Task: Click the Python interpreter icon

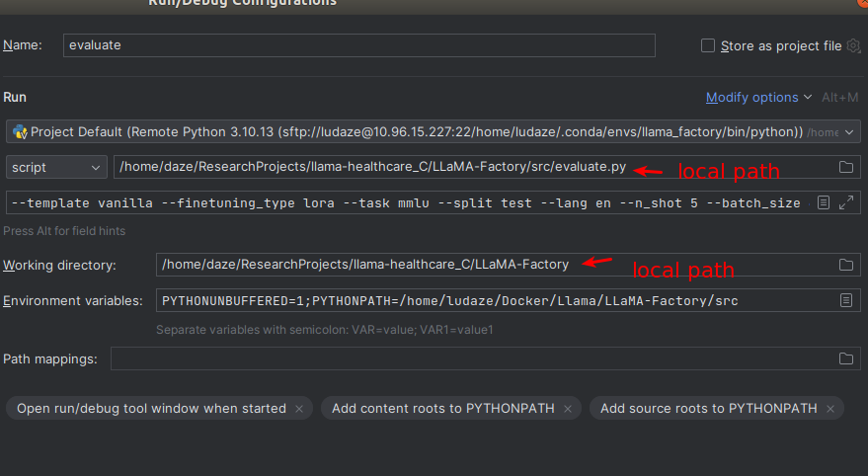Action: [x=20, y=131]
